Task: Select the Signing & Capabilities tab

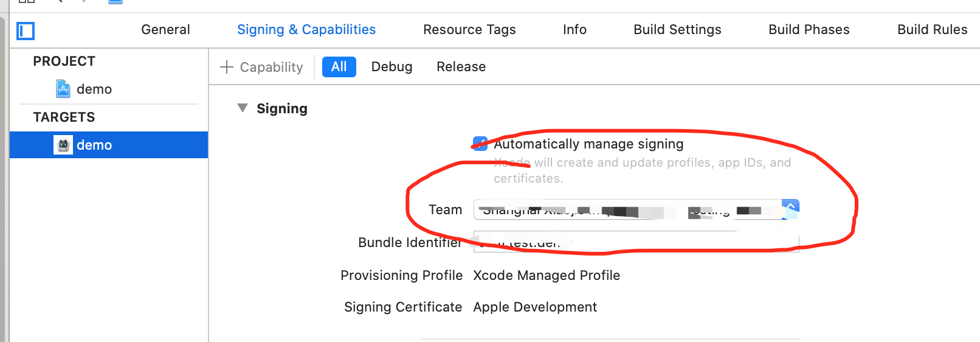Action: pyautogui.click(x=306, y=30)
